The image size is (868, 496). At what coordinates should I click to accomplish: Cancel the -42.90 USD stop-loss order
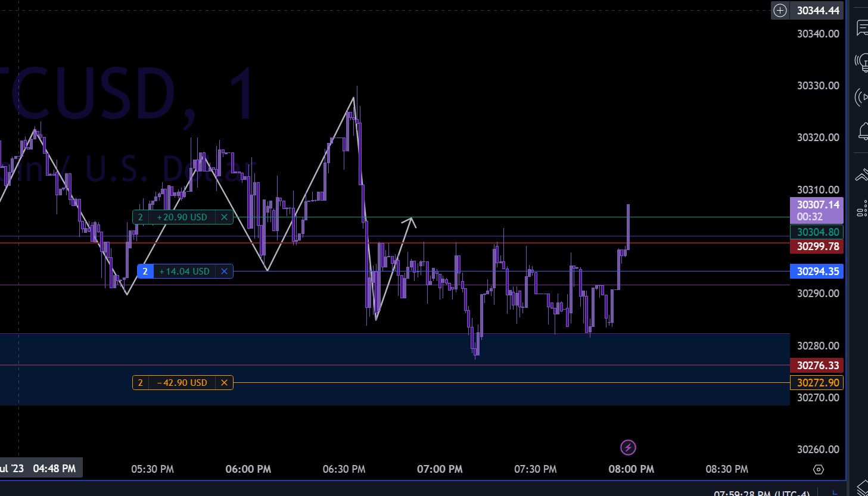click(224, 383)
